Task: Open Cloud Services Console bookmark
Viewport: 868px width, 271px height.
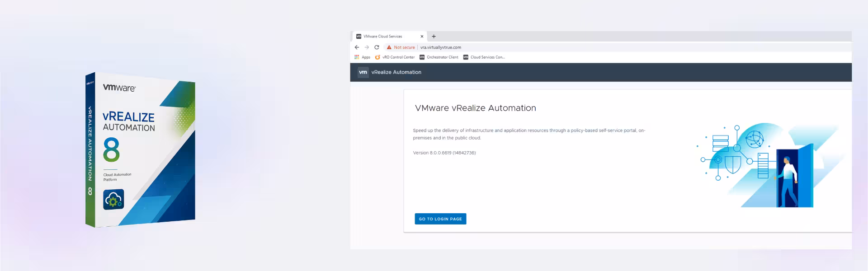Action: click(484, 57)
